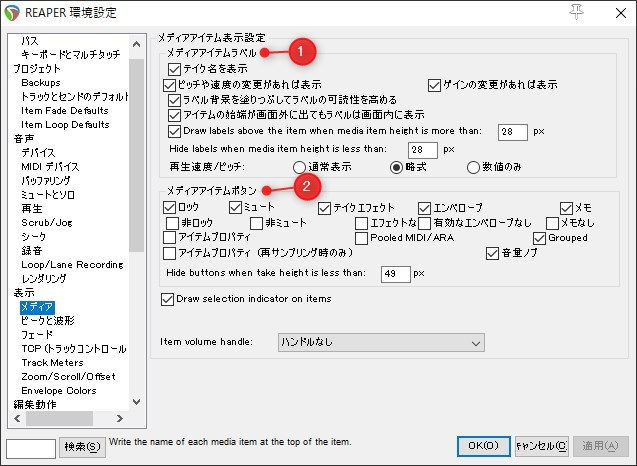This screenshot has width=637, height=466.
Task: Select Backups in settings tree
Action: (x=41, y=82)
